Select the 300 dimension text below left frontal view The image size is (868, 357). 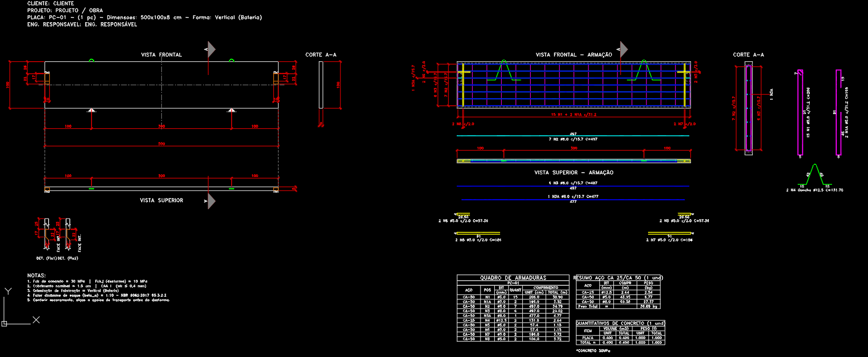(162, 126)
